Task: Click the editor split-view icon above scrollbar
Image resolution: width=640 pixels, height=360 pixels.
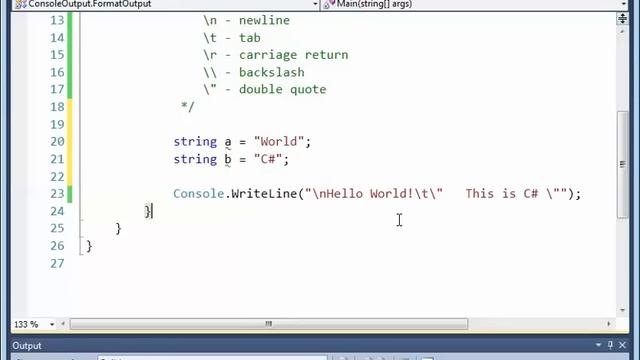Action: coord(622,18)
